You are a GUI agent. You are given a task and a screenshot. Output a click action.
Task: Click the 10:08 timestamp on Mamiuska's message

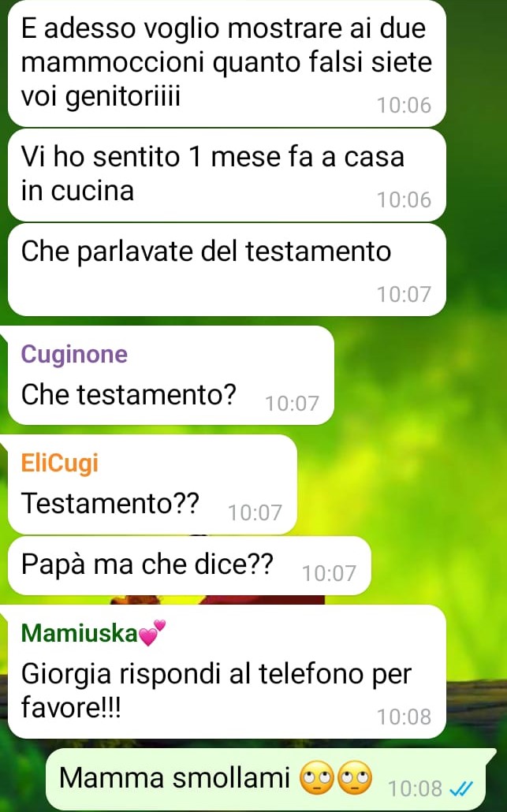404,717
